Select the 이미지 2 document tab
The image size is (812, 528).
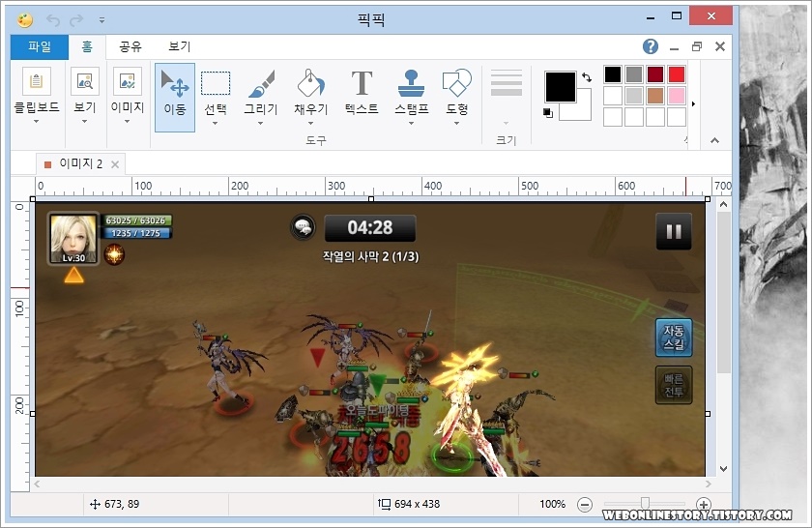tap(80, 163)
